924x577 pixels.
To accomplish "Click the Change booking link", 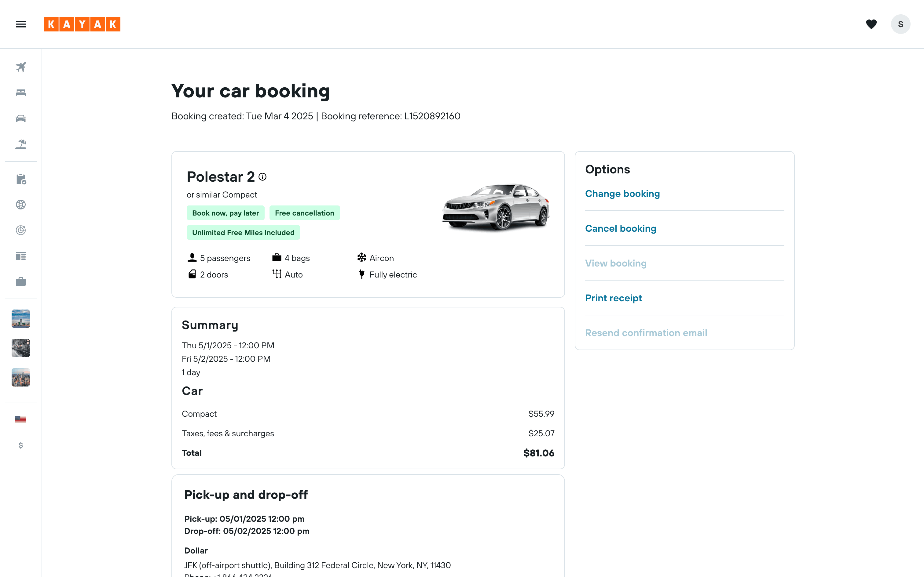I will click(622, 194).
